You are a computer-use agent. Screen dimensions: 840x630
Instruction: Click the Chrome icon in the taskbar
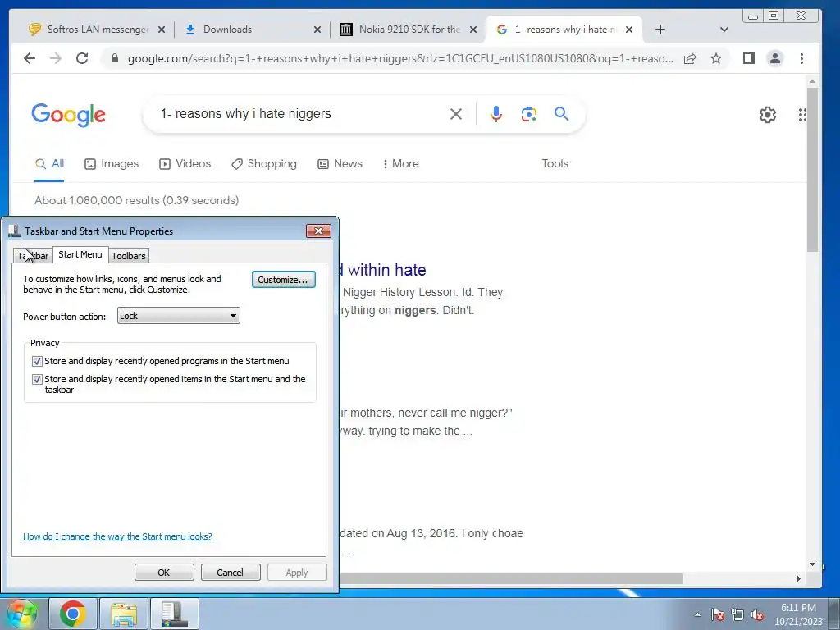pyautogui.click(x=73, y=614)
